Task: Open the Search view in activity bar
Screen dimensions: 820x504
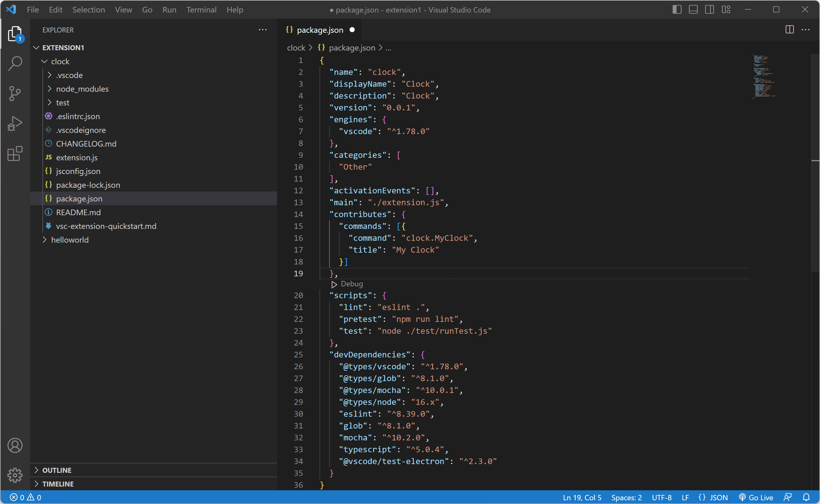Action: pos(15,63)
